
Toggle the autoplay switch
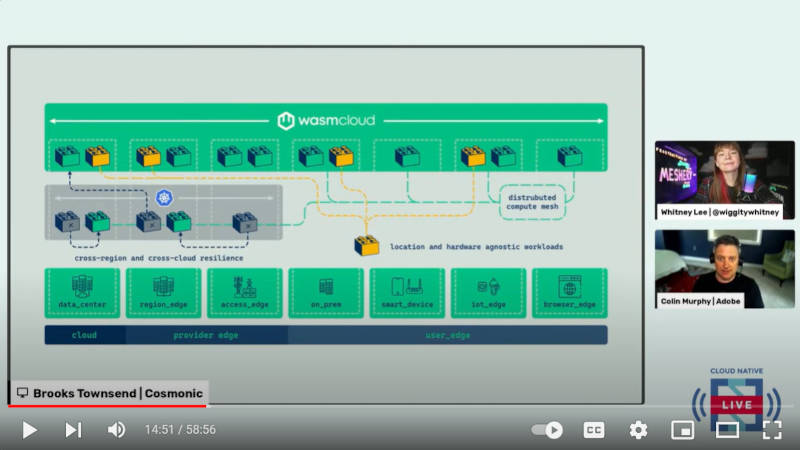tap(547, 430)
